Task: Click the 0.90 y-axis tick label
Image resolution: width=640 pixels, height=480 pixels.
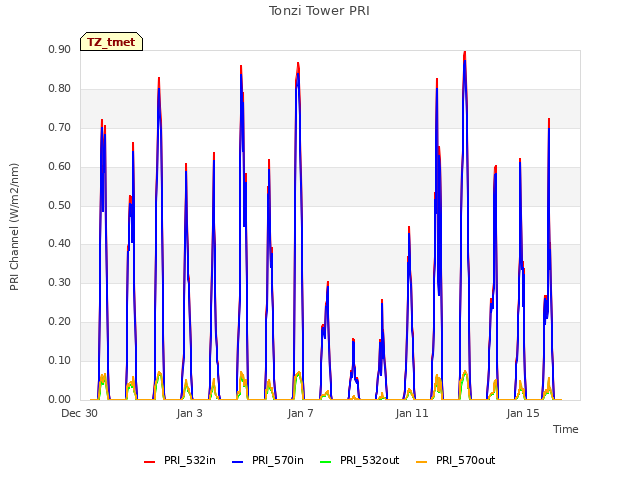Action: point(60,49)
